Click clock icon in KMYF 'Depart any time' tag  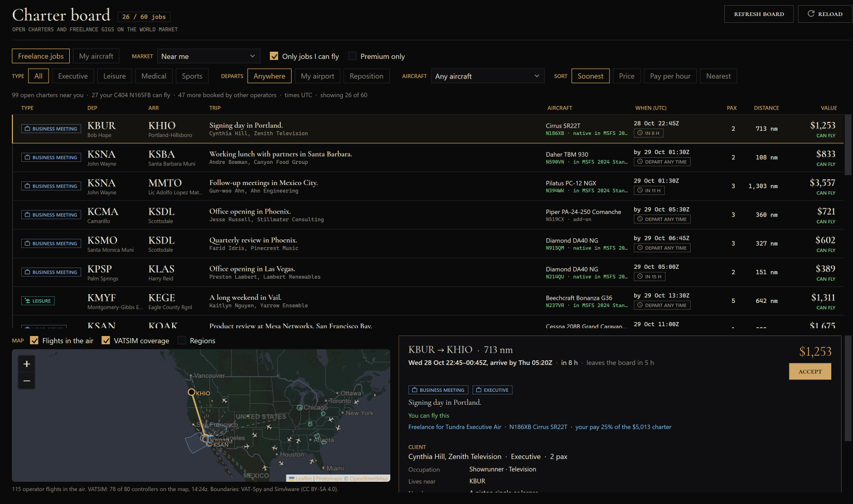pos(640,305)
